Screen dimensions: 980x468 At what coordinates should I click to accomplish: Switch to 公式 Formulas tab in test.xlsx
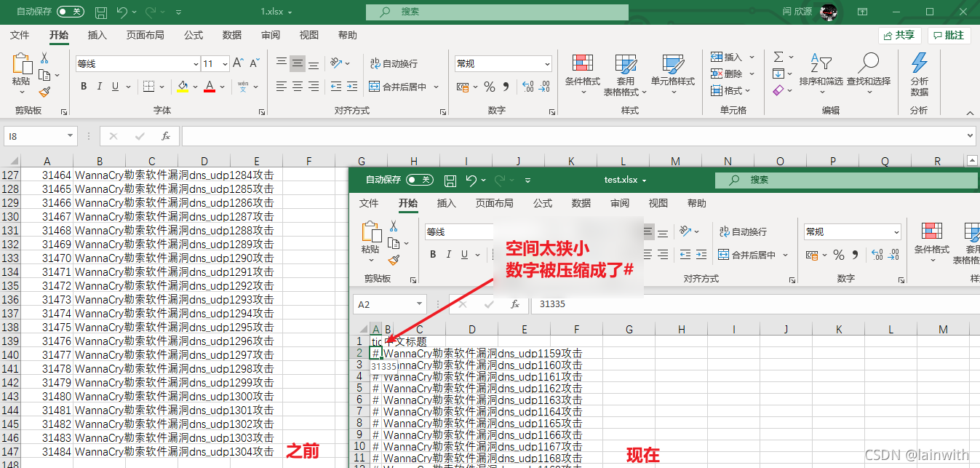click(543, 203)
